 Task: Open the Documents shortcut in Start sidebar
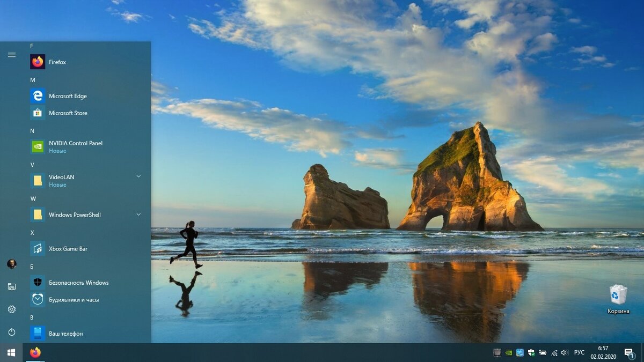click(12, 286)
